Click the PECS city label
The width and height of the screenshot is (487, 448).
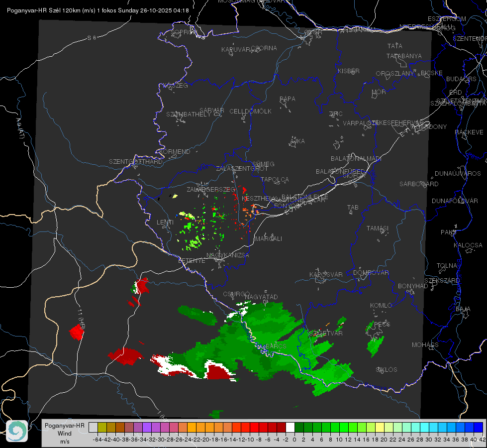[382, 324]
